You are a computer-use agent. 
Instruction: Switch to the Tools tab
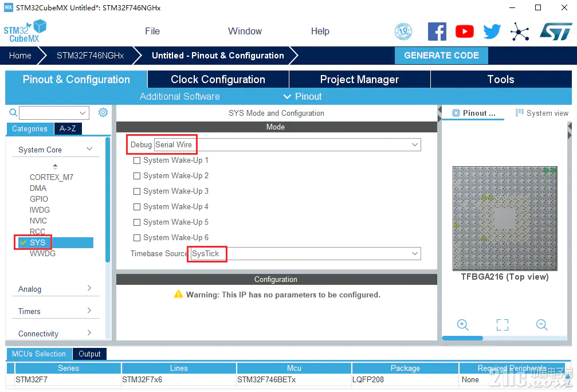501,79
